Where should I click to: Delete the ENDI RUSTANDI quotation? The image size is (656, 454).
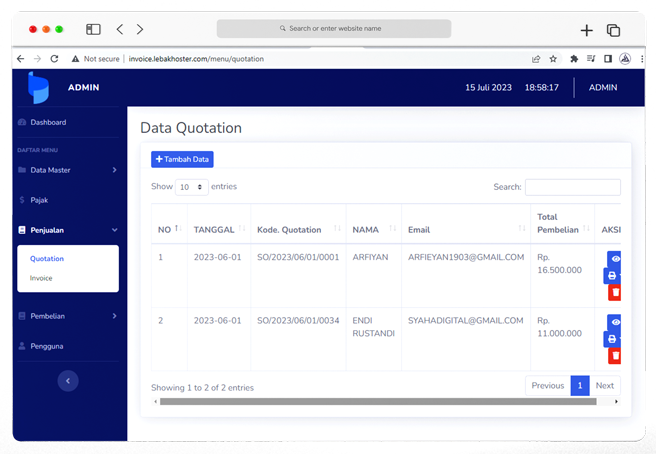point(615,355)
